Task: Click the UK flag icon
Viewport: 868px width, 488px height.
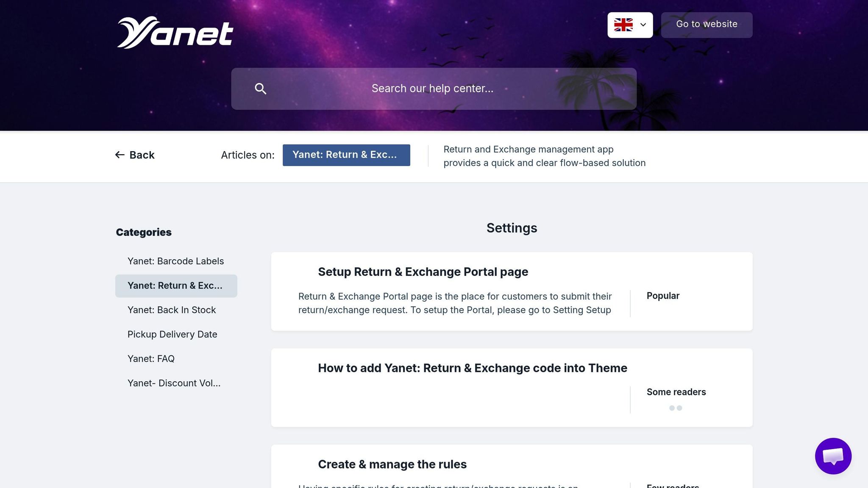Action: 623,25
